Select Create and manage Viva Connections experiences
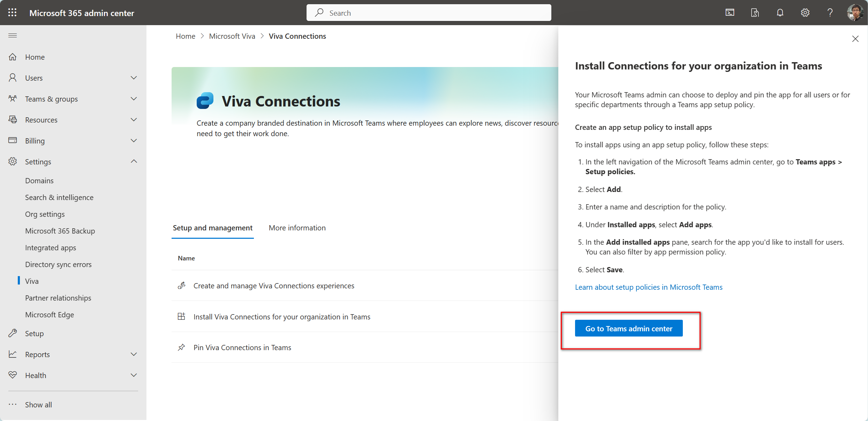This screenshot has height=421, width=868. (x=274, y=286)
